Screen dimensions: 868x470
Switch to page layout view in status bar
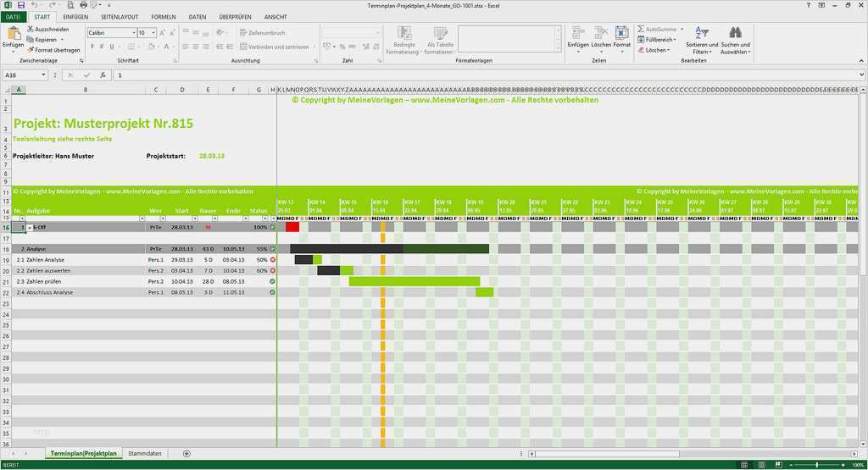(x=761, y=465)
